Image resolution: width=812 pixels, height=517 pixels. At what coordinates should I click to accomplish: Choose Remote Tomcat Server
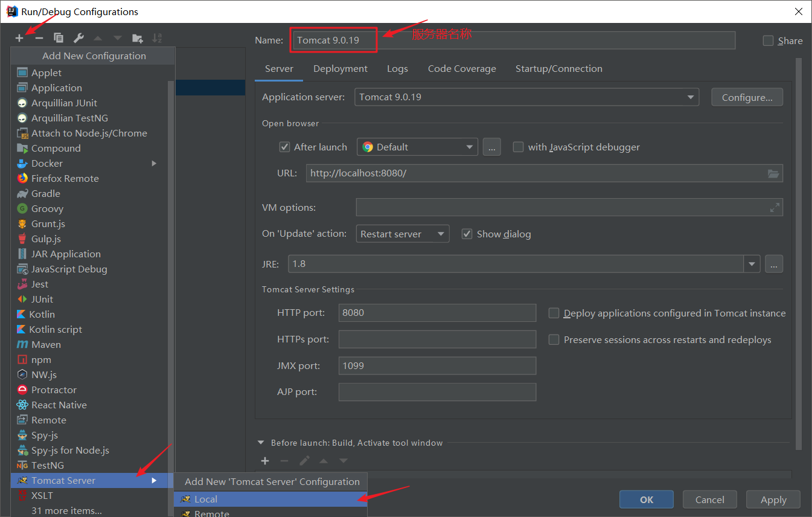click(x=270, y=513)
